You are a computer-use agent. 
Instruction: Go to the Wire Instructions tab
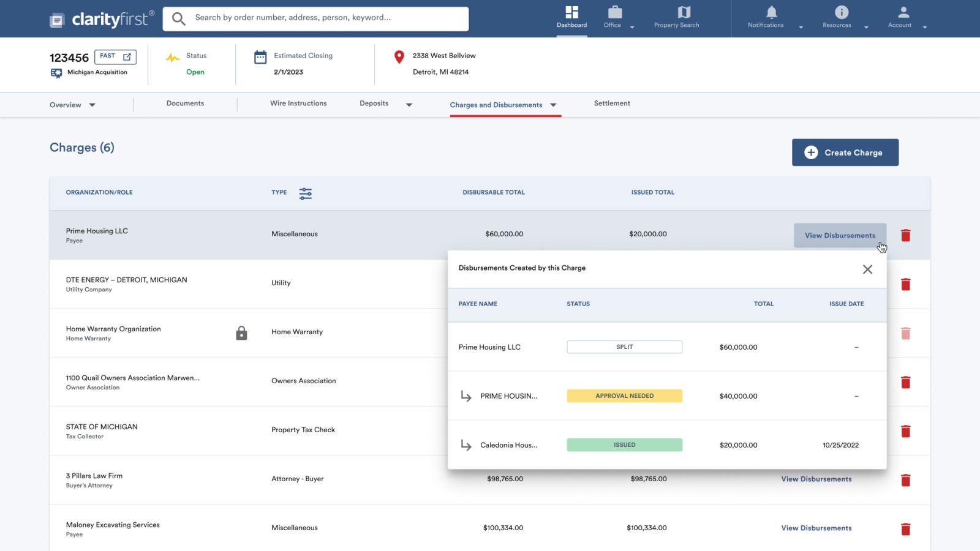coord(298,103)
